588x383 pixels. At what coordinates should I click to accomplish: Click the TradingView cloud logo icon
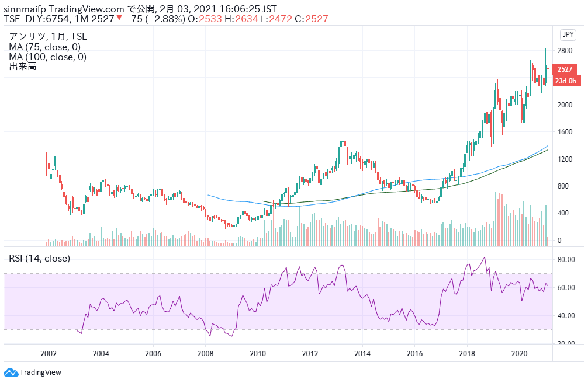click(x=11, y=372)
